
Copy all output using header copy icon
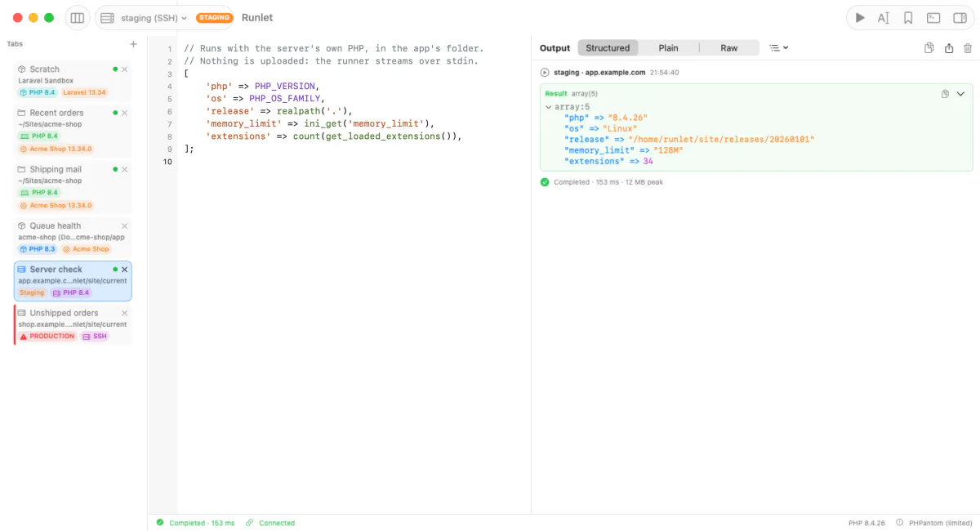click(x=929, y=48)
